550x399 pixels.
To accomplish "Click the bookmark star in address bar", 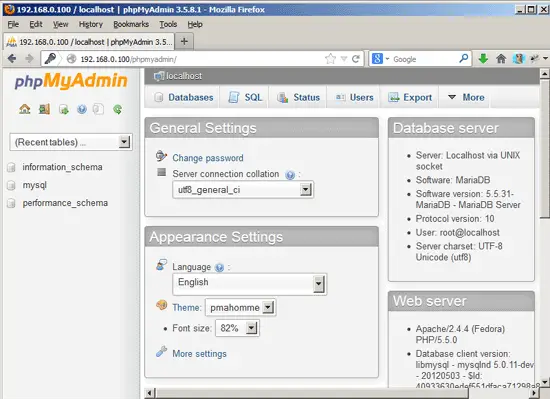I will [330, 59].
